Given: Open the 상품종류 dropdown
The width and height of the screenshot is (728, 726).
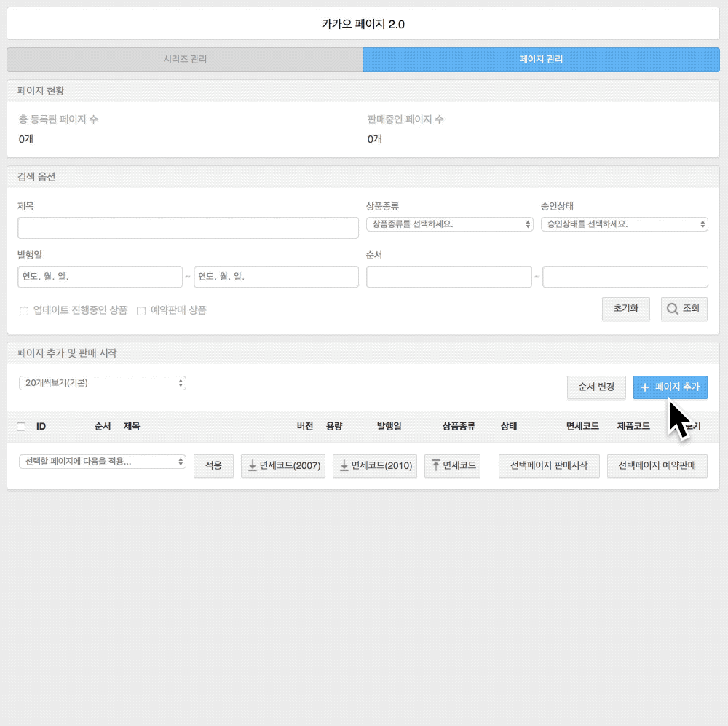Looking at the screenshot, I should click(449, 224).
